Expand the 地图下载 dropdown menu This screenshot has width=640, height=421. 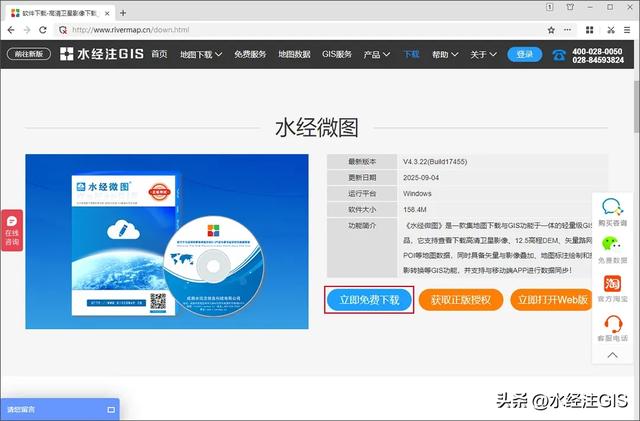coord(201,54)
